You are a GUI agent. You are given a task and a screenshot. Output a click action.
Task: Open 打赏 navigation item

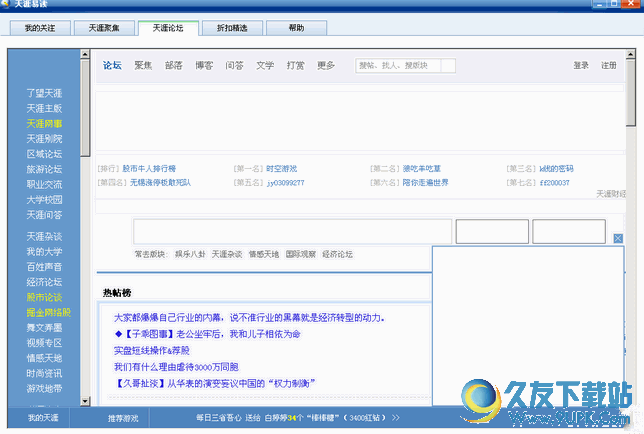point(295,65)
